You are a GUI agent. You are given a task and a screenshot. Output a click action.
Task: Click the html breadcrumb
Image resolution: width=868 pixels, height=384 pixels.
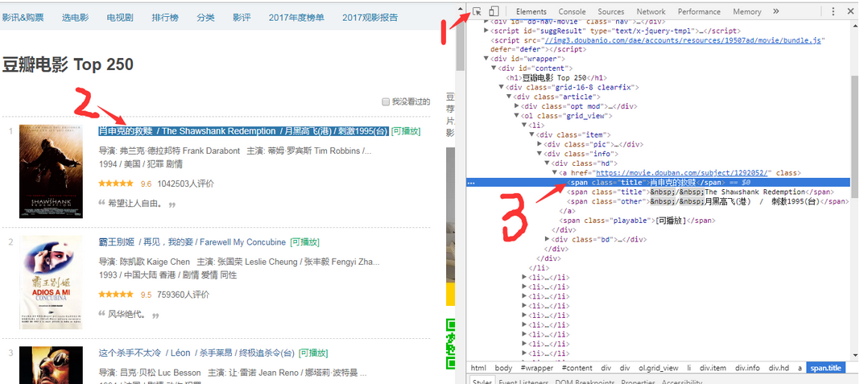(478, 368)
